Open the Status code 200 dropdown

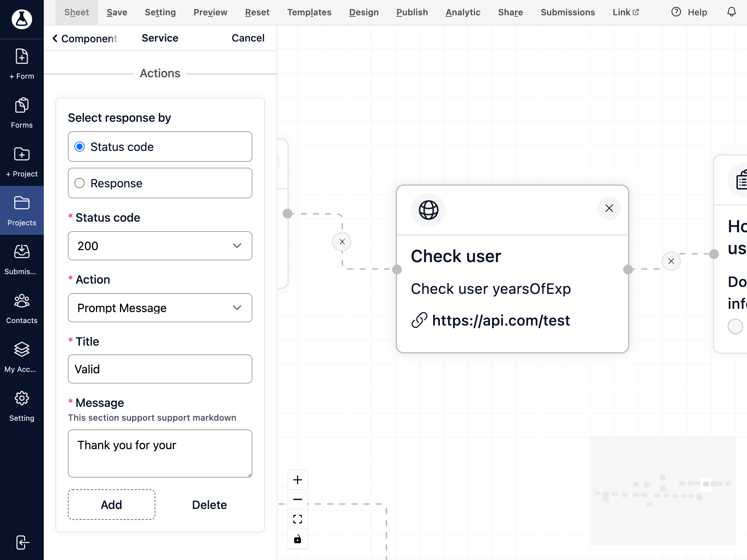[160, 246]
